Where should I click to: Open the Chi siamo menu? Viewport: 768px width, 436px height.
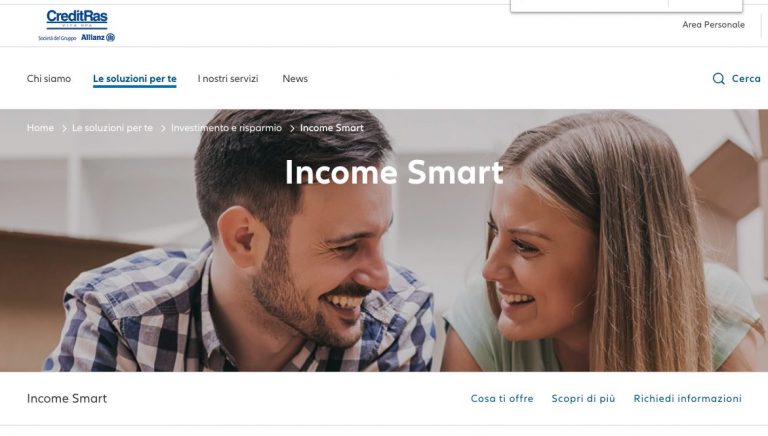[49, 78]
